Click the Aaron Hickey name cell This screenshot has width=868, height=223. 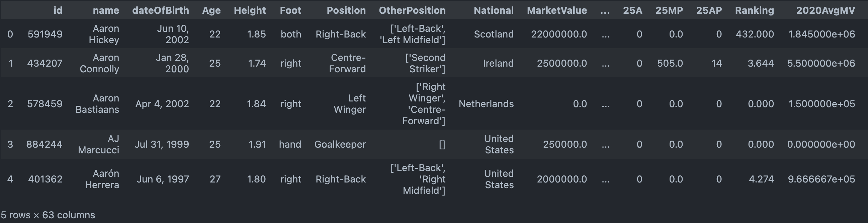(104, 34)
